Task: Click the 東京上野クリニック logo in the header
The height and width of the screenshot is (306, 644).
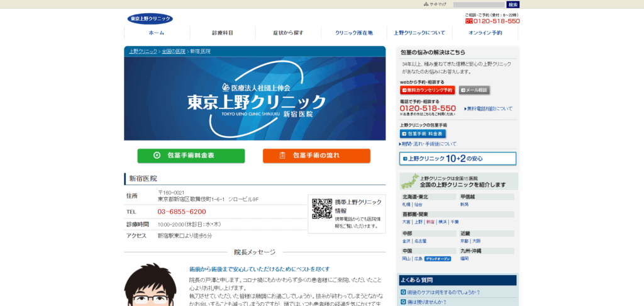Action: click(x=150, y=18)
